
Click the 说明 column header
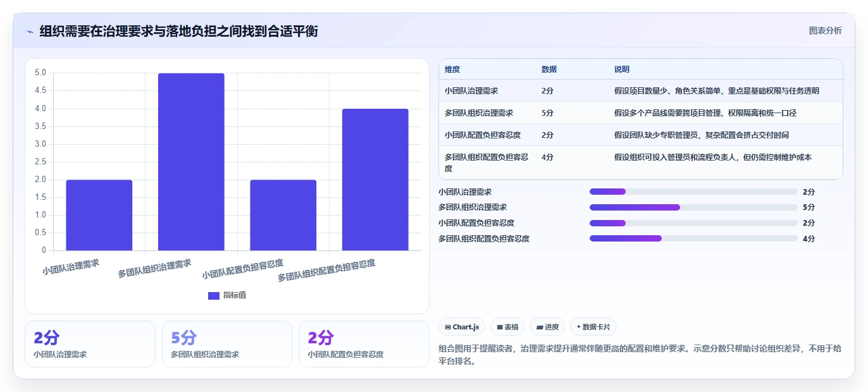click(x=622, y=70)
